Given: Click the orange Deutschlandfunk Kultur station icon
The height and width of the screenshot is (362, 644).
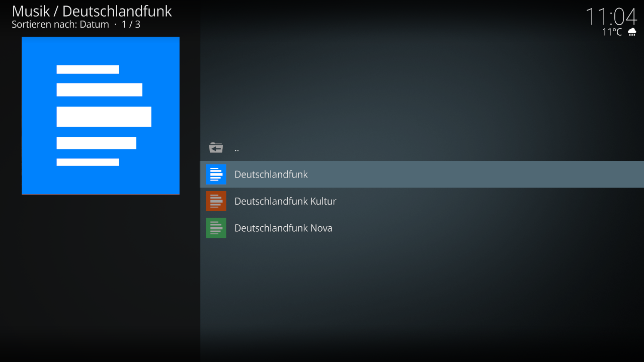Looking at the screenshot, I should [216, 201].
